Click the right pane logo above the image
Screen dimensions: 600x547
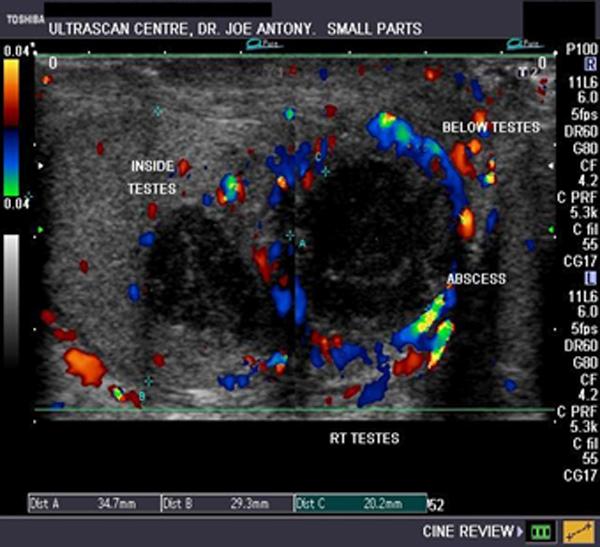pyautogui.click(x=525, y=44)
